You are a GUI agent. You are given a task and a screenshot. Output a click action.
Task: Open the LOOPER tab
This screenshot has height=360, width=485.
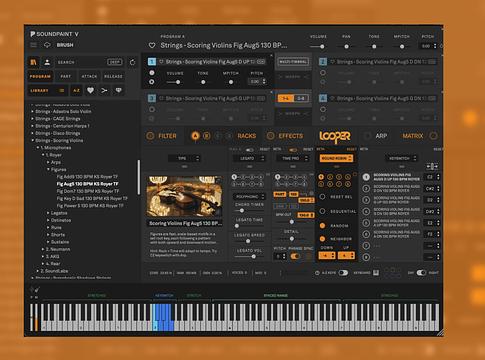(x=335, y=136)
